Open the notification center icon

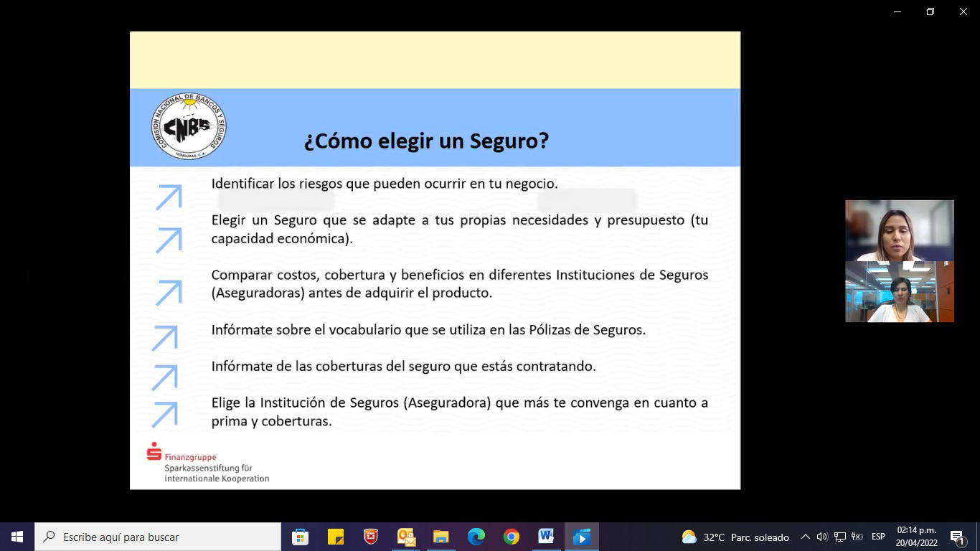click(x=958, y=537)
